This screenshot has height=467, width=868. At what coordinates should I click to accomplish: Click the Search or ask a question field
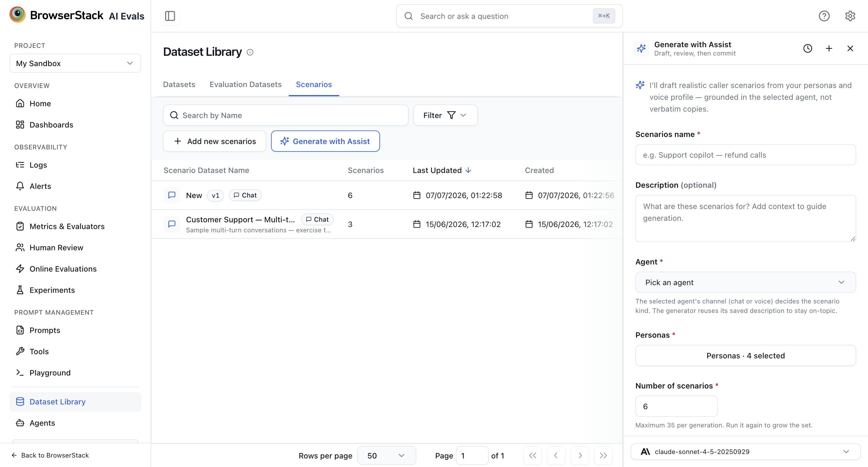(509, 16)
